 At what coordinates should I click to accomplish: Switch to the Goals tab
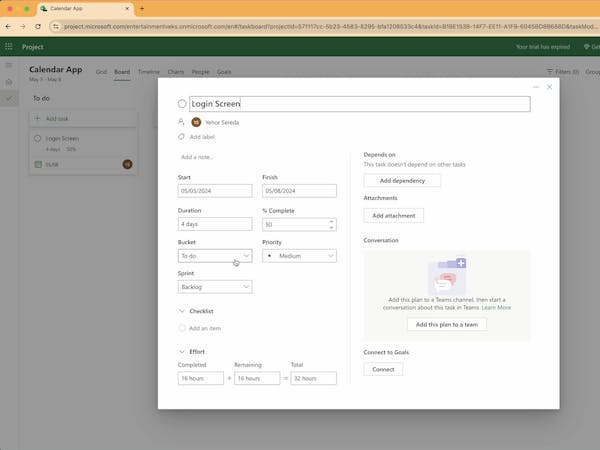(x=224, y=72)
